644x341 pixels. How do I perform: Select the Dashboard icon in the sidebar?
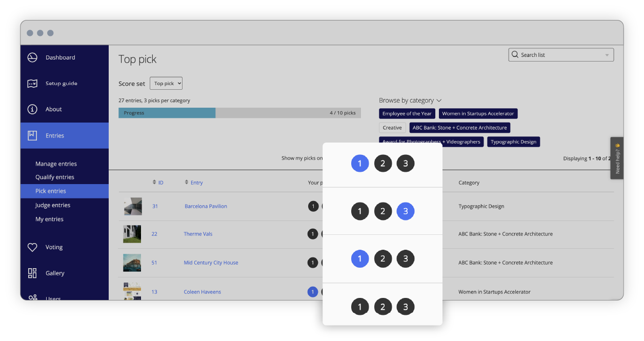click(x=31, y=57)
